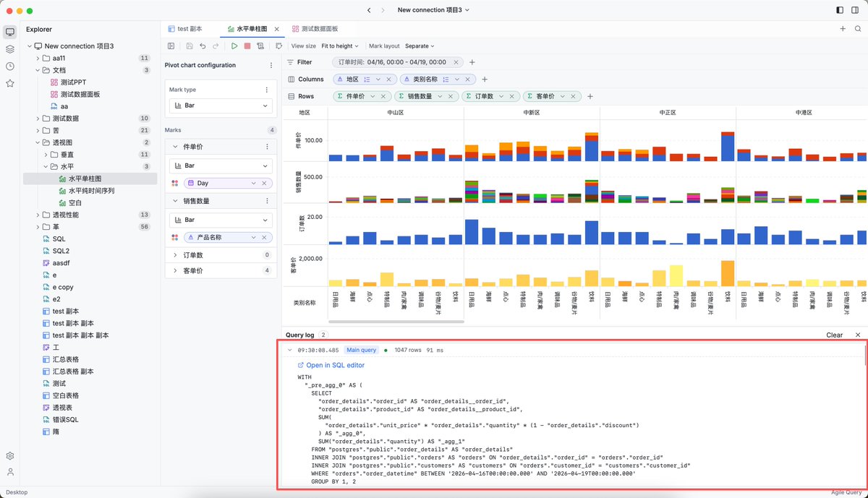The image size is (868, 498).
Task: Click the Main query badge
Action: click(361, 350)
